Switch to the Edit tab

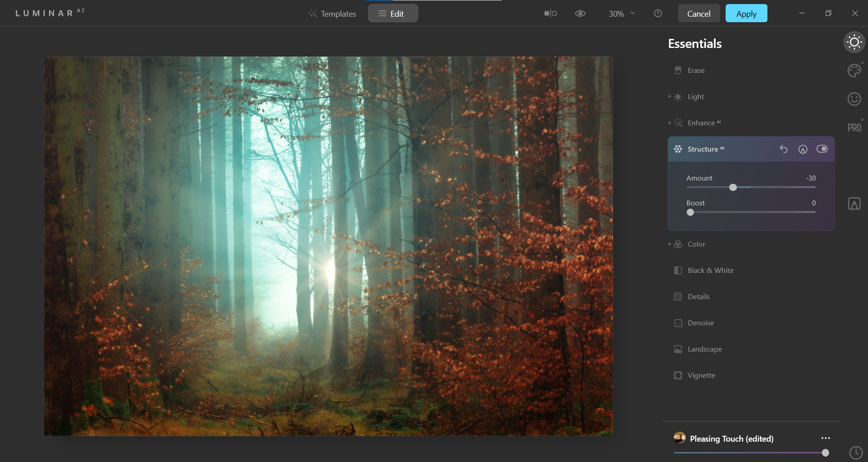pos(392,14)
